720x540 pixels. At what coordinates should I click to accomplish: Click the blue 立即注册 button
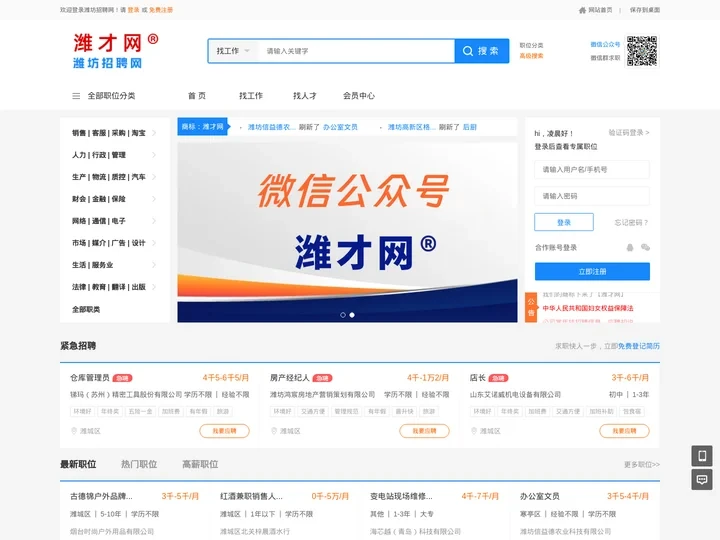point(592,271)
